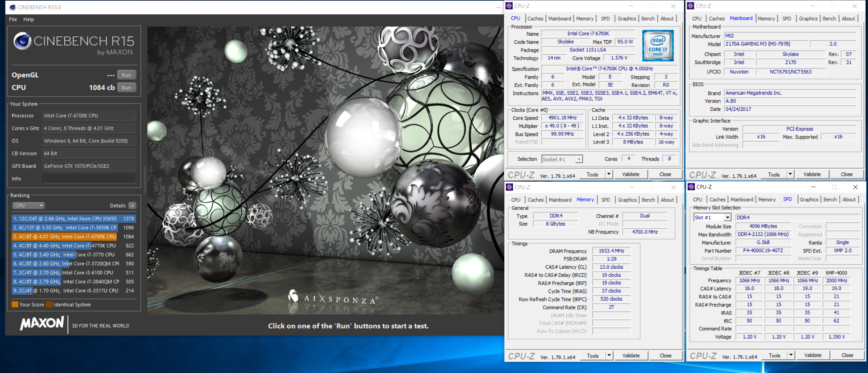Open Bench tab in Mainboard CPU-Z window
868x373 pixels.
pyautogui.click(x=830, y=19)
